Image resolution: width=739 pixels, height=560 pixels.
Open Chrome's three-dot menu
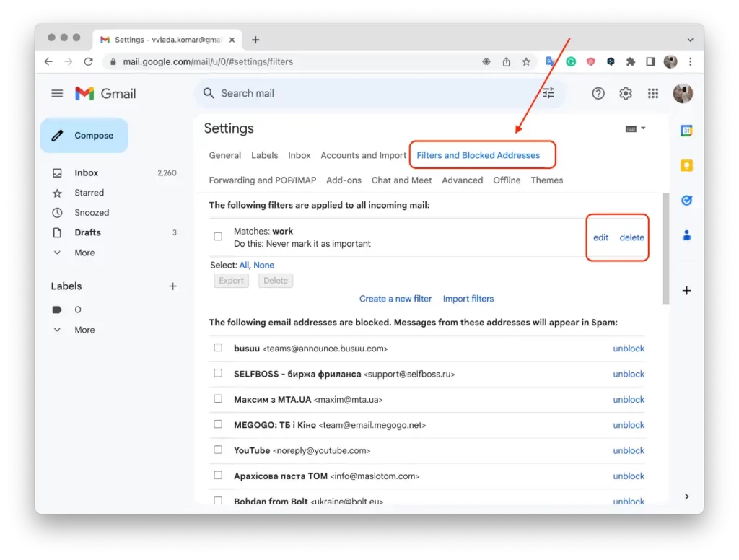point(691,62)
